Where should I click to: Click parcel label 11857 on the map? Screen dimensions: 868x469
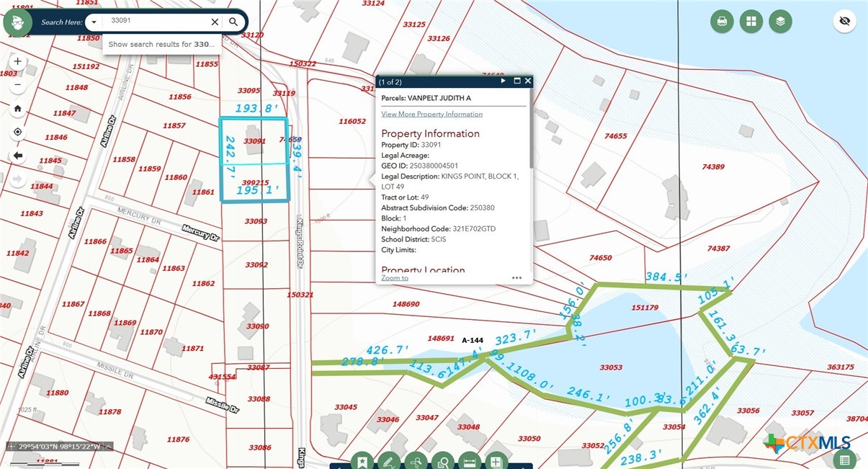[174, 125]
